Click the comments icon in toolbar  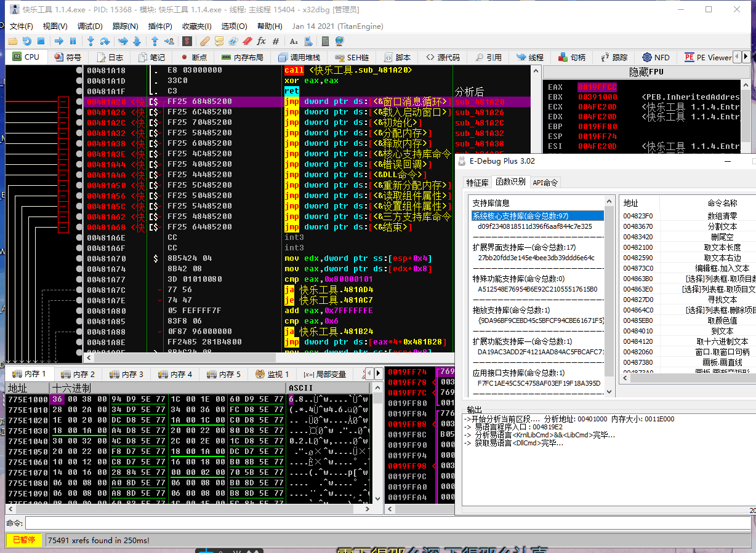click(x=219, y=41)
